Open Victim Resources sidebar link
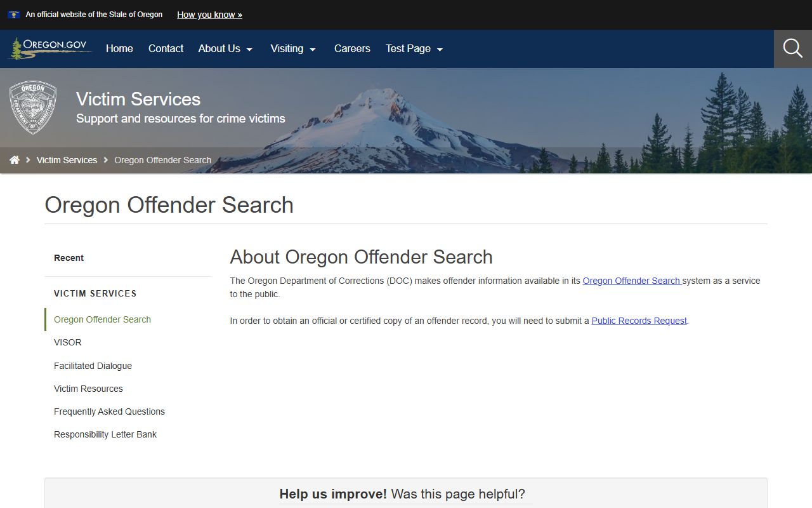The height and width of the screenshot is (508, 812). (88, 389)
